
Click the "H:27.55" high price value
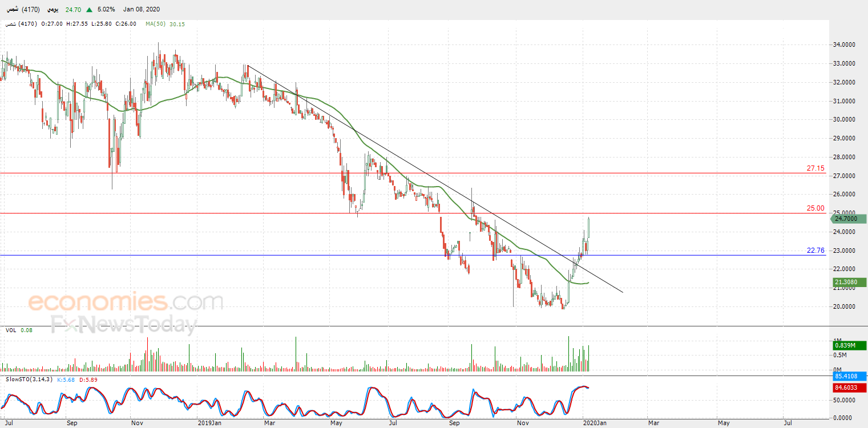click(78, 24)
